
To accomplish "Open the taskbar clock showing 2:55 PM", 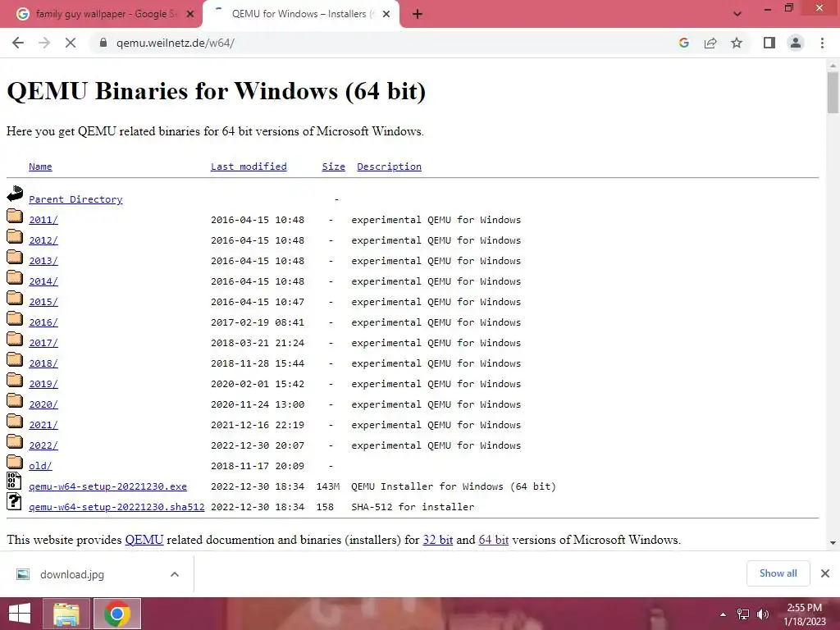I will 804,614.
